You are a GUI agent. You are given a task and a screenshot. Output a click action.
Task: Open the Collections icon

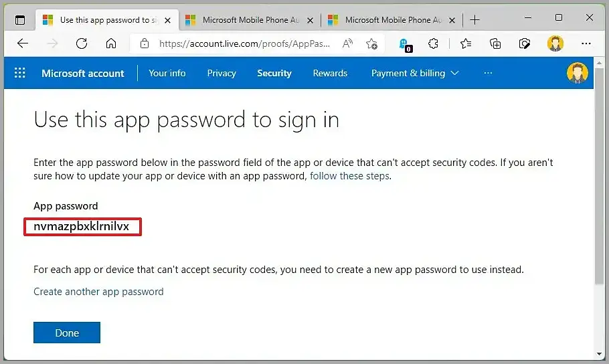[495, 43]
